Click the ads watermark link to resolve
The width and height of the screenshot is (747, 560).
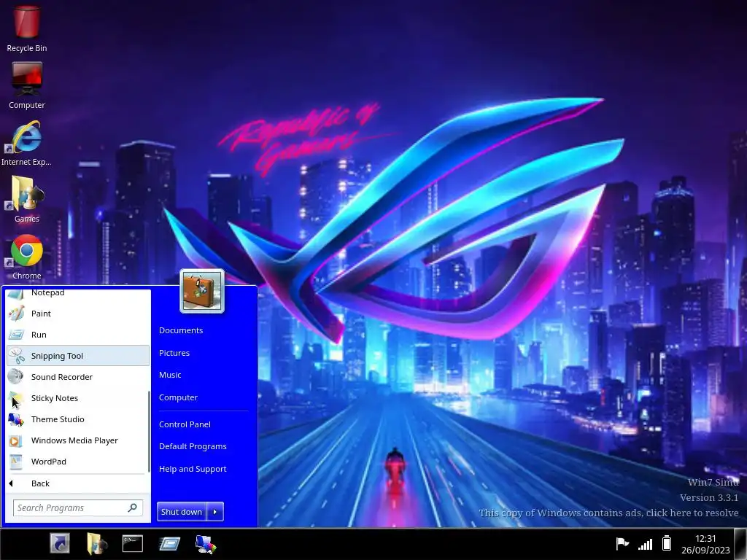click(x=609, y=513)
